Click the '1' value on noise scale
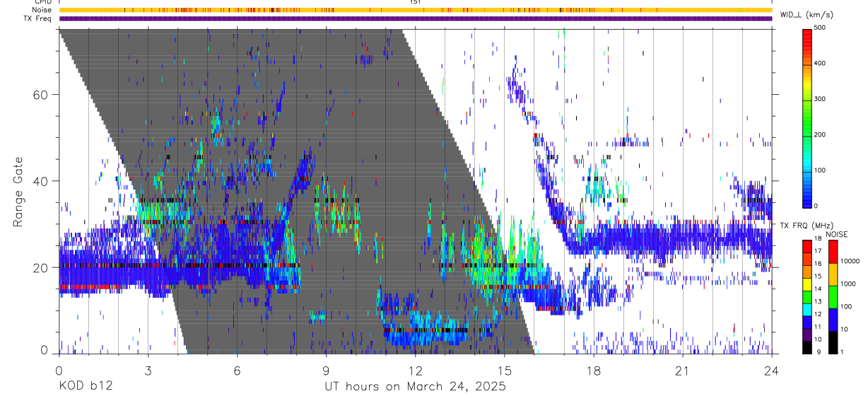 pyautogui.click(x=842, y=352)
